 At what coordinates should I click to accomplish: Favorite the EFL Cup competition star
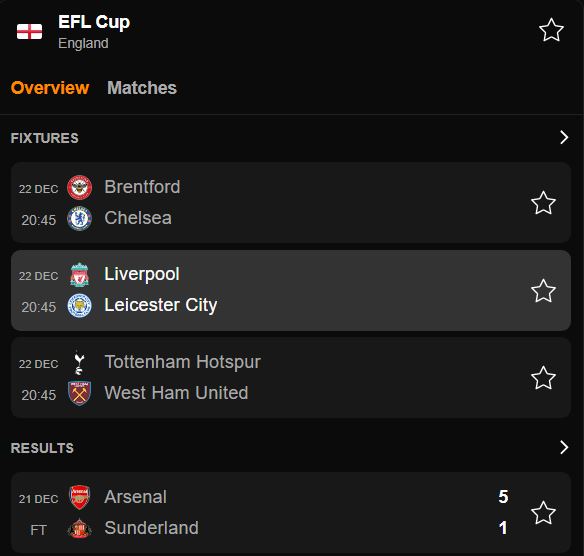pos(551,30)
